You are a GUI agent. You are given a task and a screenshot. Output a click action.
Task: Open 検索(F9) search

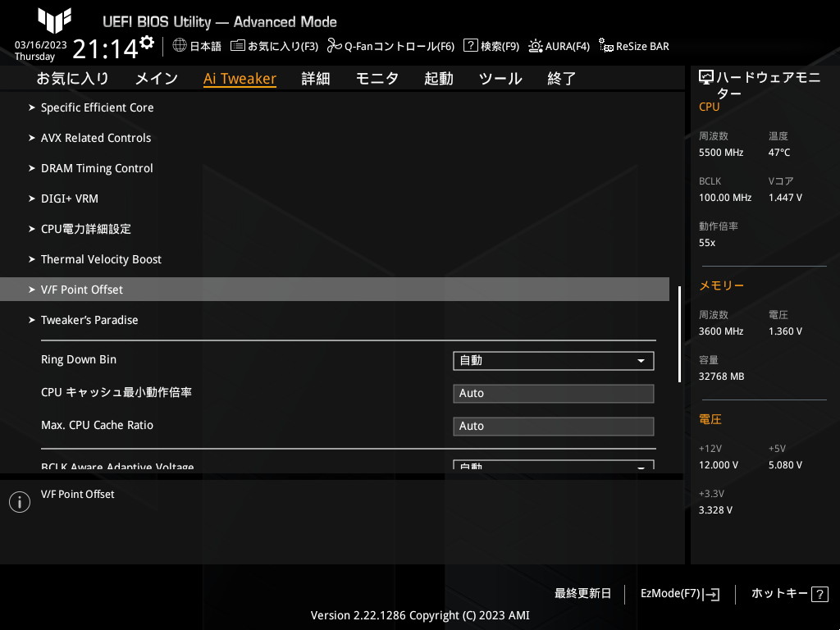500,46
